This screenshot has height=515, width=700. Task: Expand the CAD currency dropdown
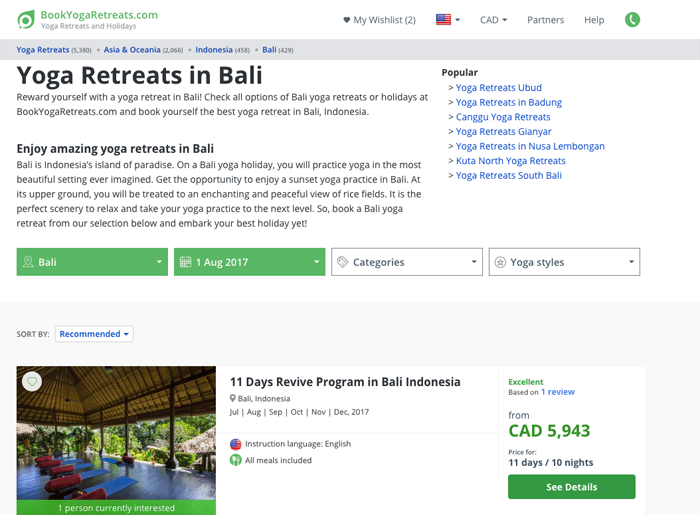[x=493, y=20]
